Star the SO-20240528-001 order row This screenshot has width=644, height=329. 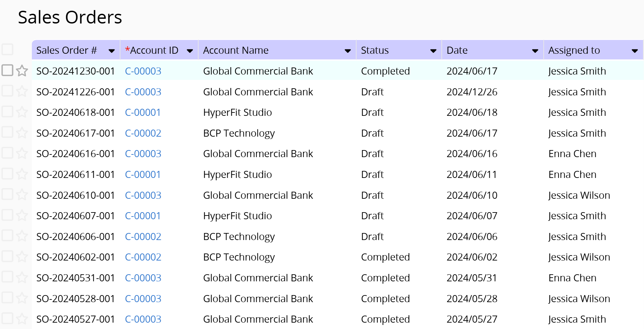coord(22,298)
